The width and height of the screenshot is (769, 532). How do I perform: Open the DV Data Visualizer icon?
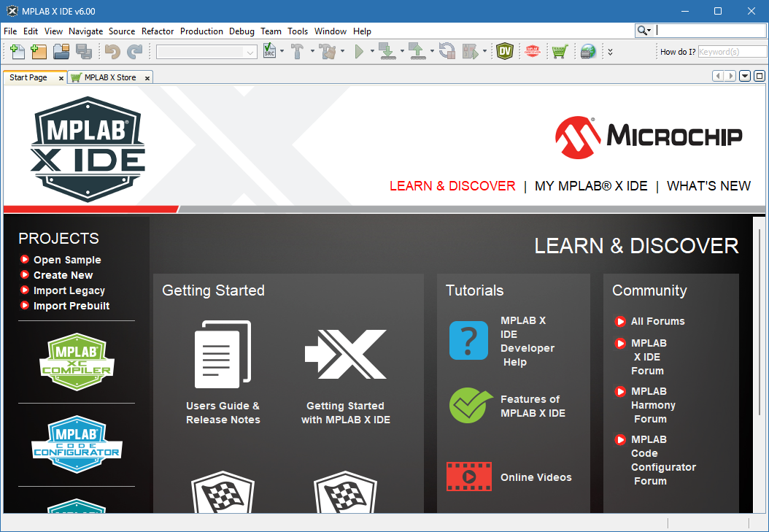point(505,51)
